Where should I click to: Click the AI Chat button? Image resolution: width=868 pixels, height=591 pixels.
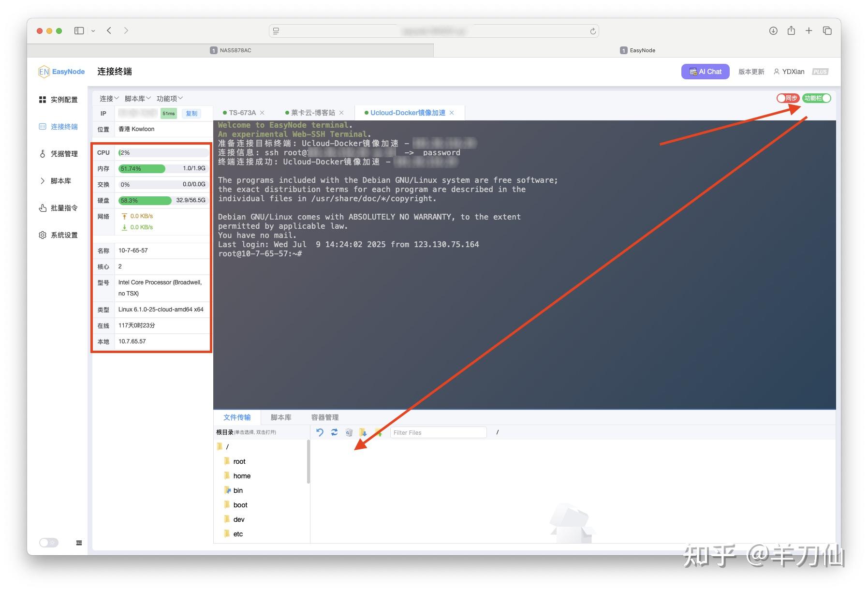705,71
